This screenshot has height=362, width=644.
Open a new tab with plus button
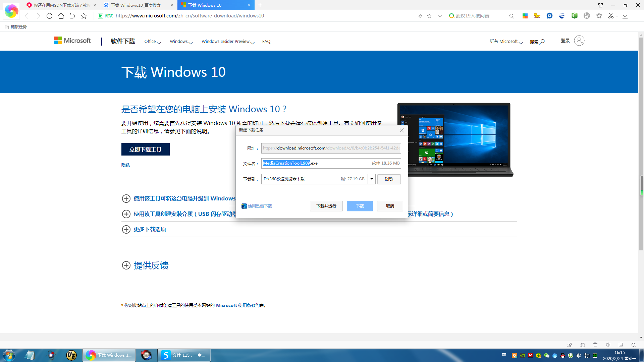click(260, 5)
